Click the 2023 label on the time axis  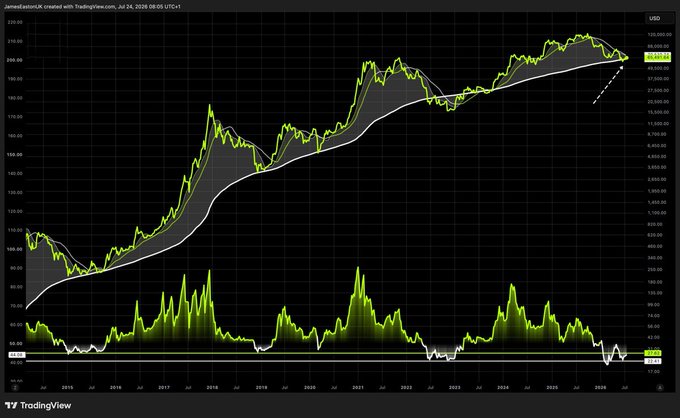(x=454, y=388)
